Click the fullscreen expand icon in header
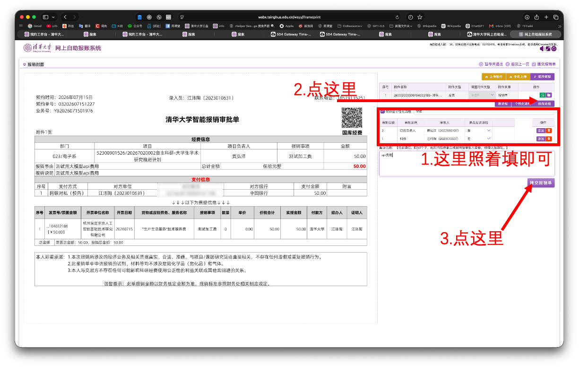Screen dimensions: 588x367 [x=548, y=49]
